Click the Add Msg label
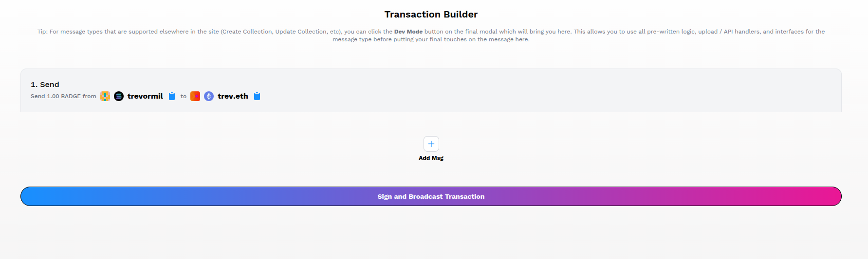This screenshot has height=259, width=868. pos(431,158)
